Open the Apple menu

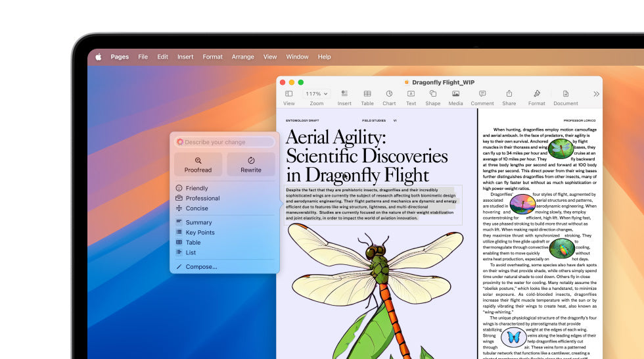[x=99, y=57]
